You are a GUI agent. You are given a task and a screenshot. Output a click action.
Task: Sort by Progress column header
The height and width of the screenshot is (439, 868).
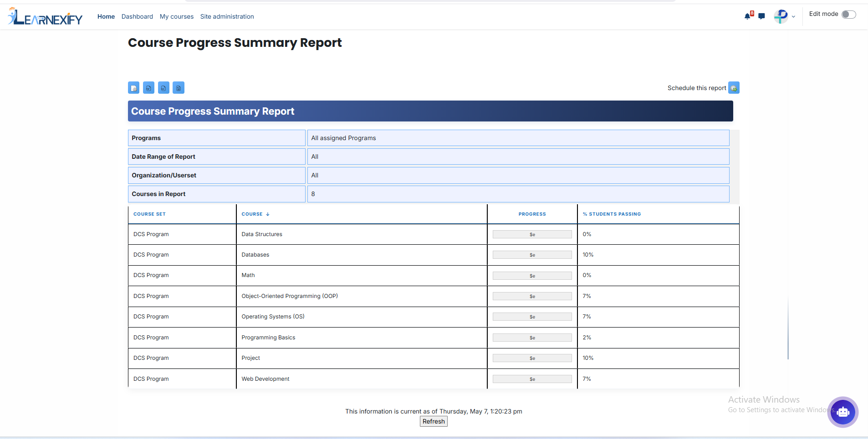pos(532,214)
